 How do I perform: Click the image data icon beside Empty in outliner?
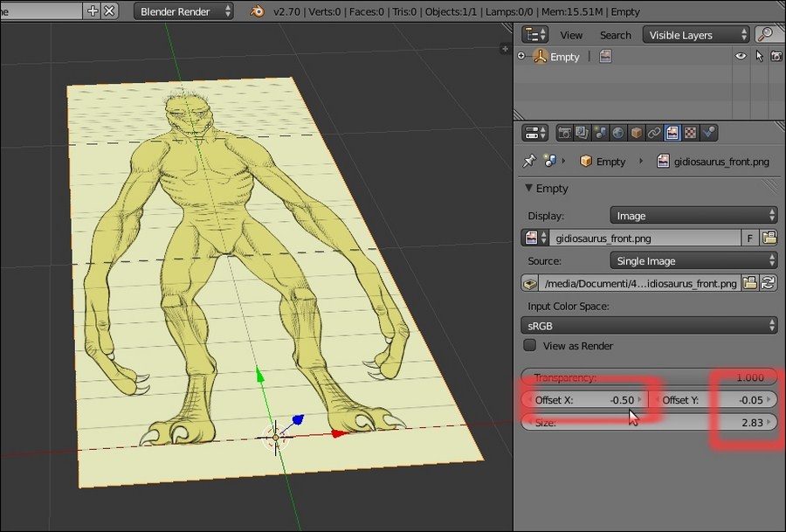[605, 56]
